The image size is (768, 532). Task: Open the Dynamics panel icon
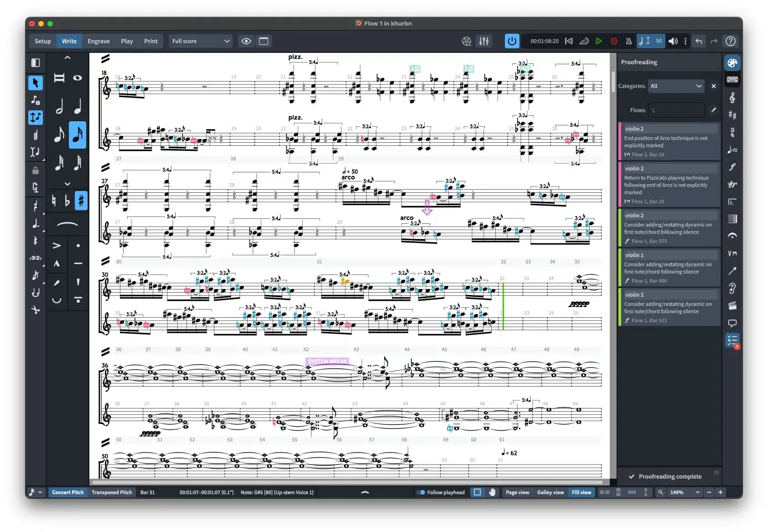coord(732,167)
